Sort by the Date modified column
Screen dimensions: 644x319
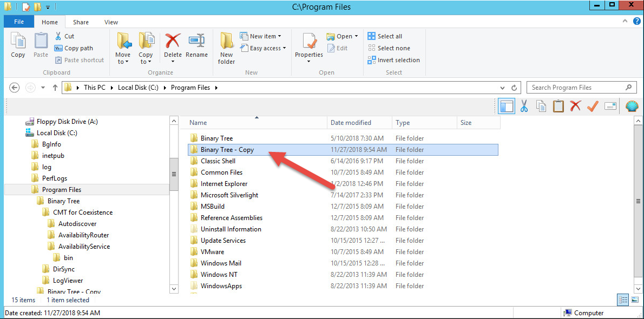[359, 122]
